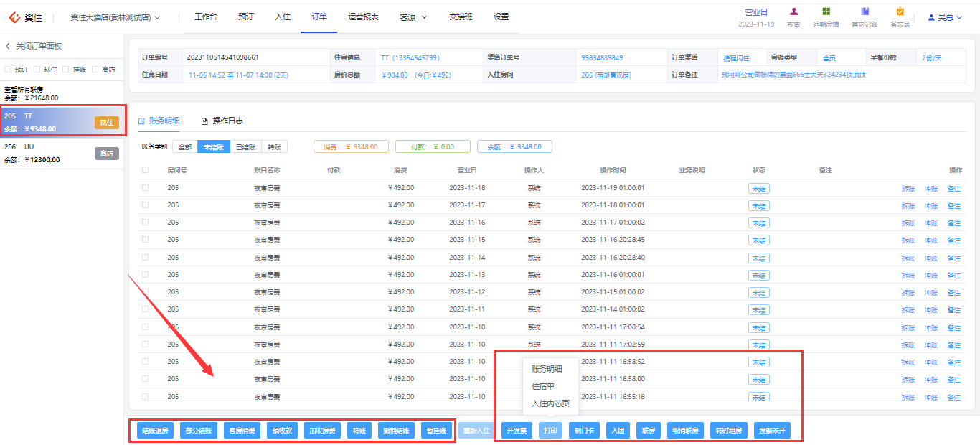980x445 pixels.
Task: Click the 账务明细 tab edit icon
Action: coord(141,121)
